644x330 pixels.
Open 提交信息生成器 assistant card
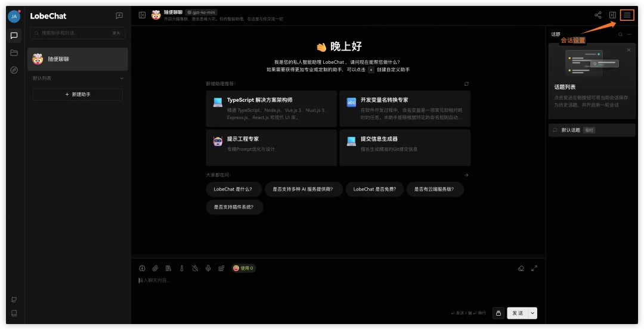(405, 148)
